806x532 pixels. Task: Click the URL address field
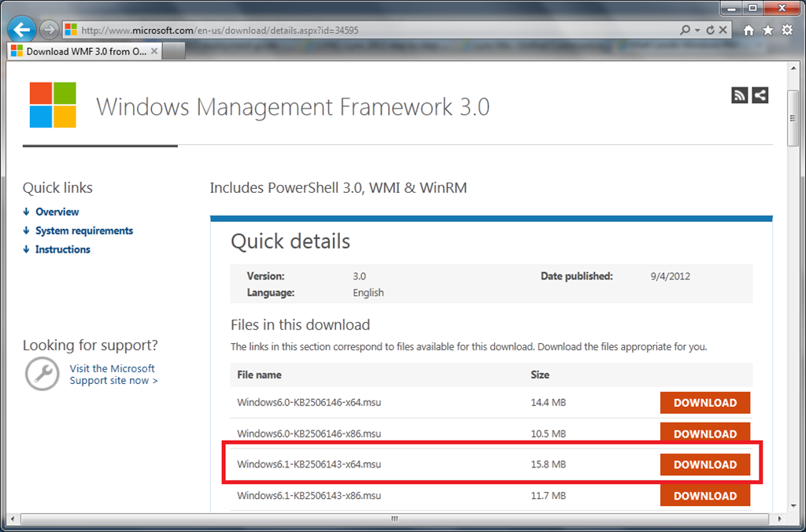(378, 31)
